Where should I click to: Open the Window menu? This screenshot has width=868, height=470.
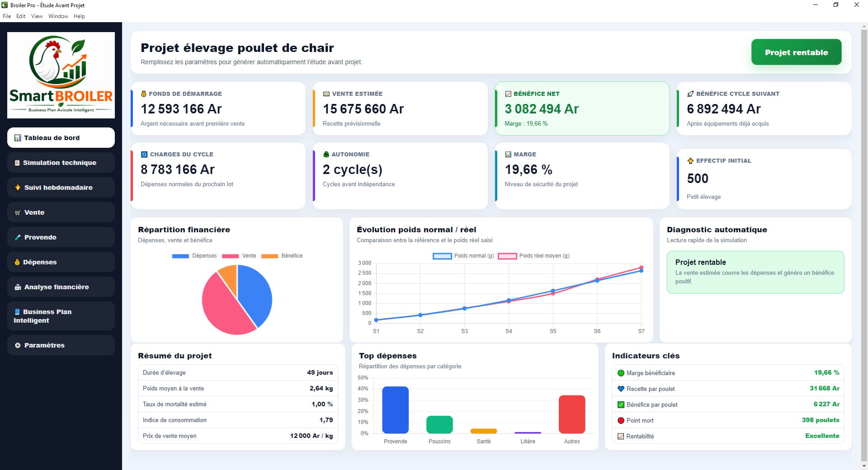click(58, 16)
